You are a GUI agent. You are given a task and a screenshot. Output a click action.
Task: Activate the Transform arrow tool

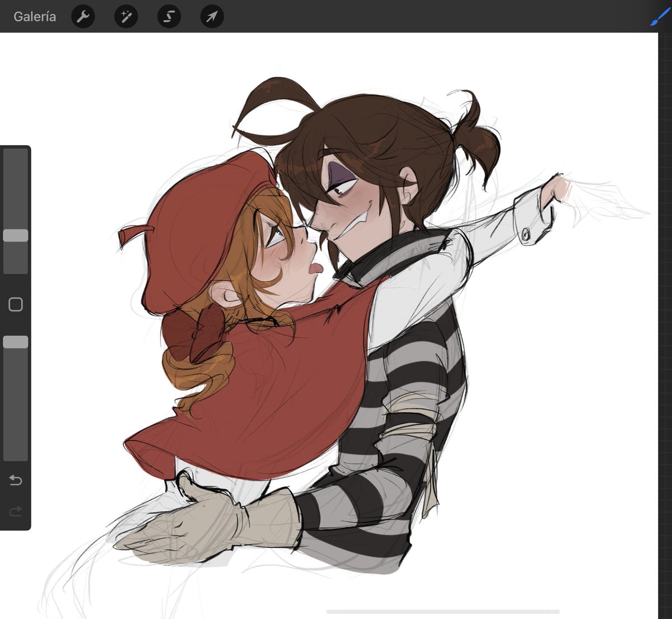tap(212, 17)
